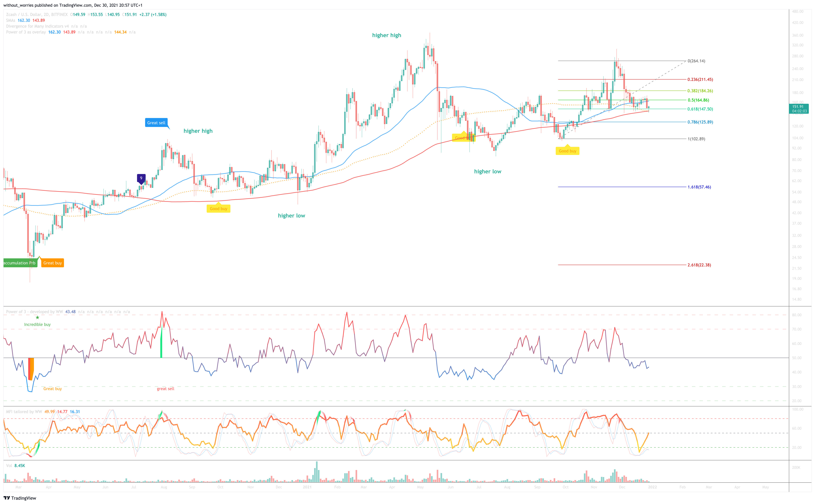Select the 0.786(125.89) Fibonacci level label
This screenshot has width=815, height=504.
point(700,122)
